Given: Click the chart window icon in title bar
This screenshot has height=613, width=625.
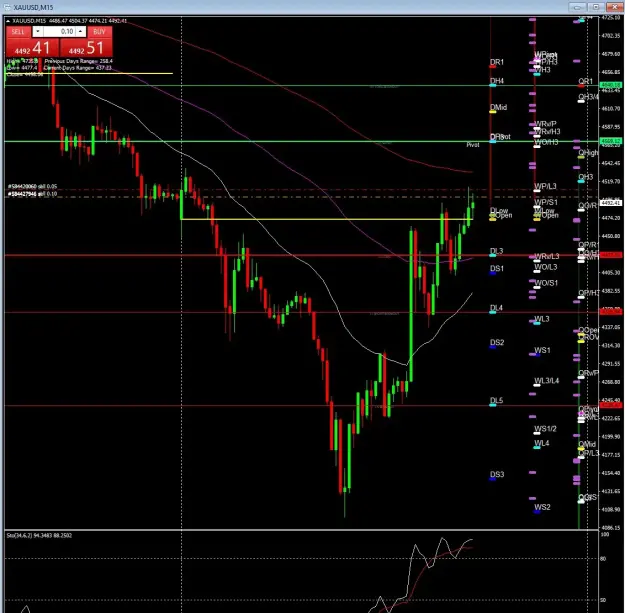Looking at the screenshot, I should 7,7.
